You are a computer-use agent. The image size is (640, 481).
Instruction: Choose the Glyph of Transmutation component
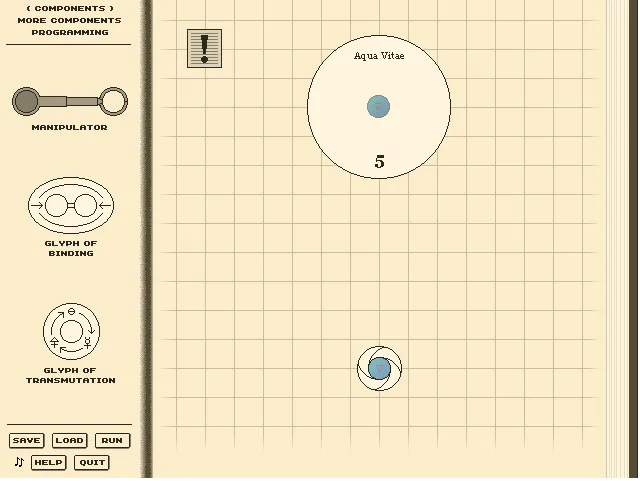click(x=71, y=331)
